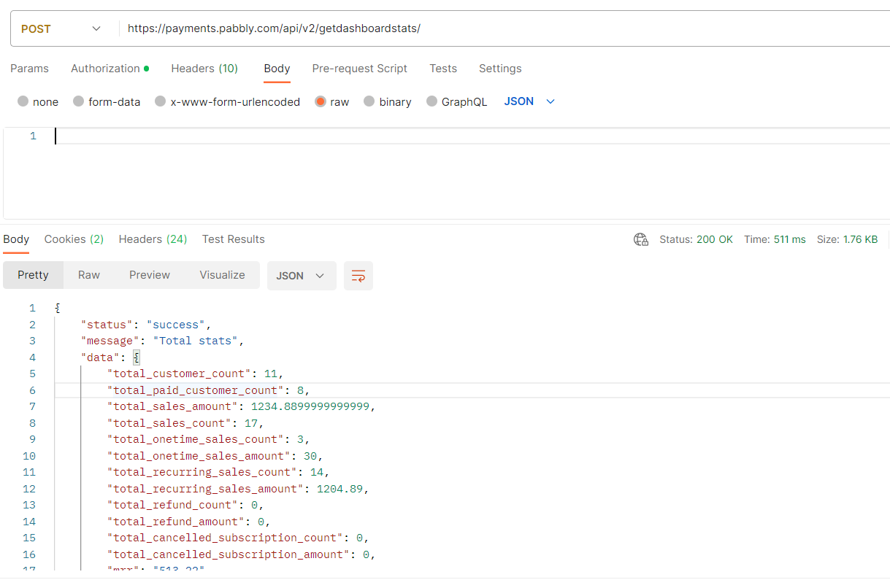
Task: Click the "message": "Total stats" line
Action: coord(162,341)
